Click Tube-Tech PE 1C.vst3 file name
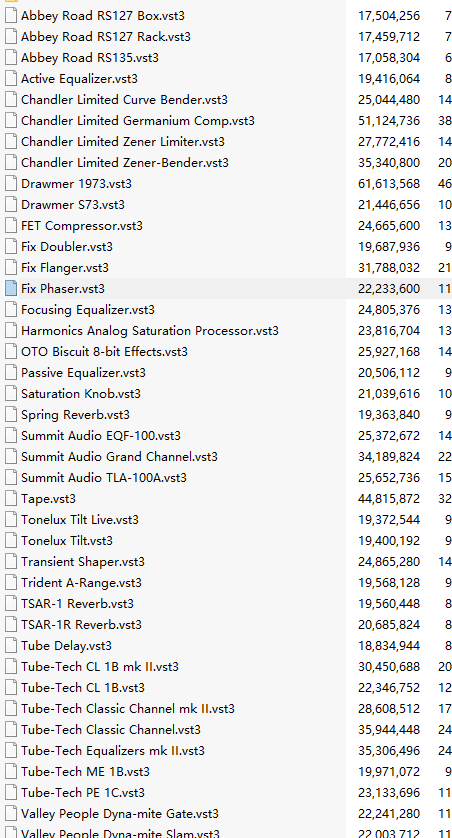 point(83,793)
